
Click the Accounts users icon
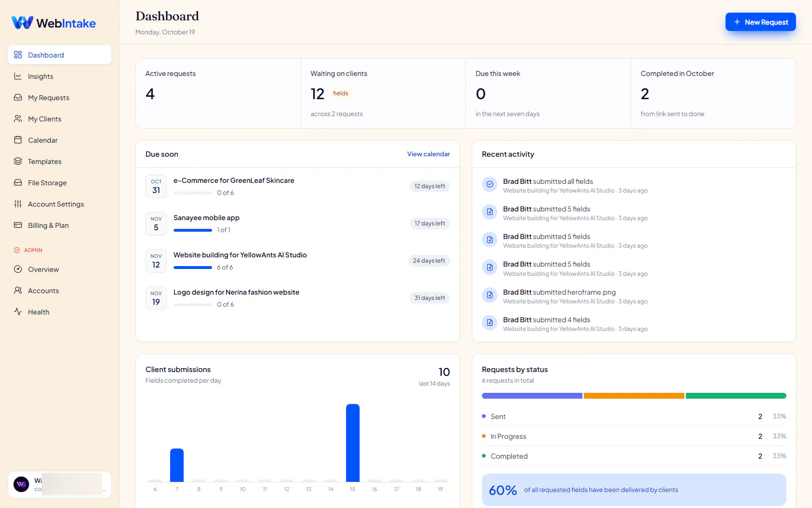[18, 290]
